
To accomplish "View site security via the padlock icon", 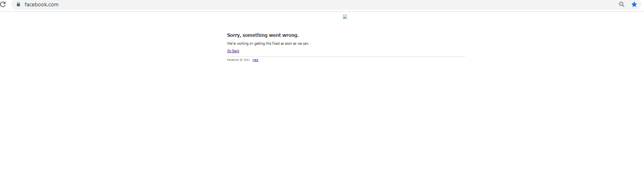I will click(x=18, y=4).
